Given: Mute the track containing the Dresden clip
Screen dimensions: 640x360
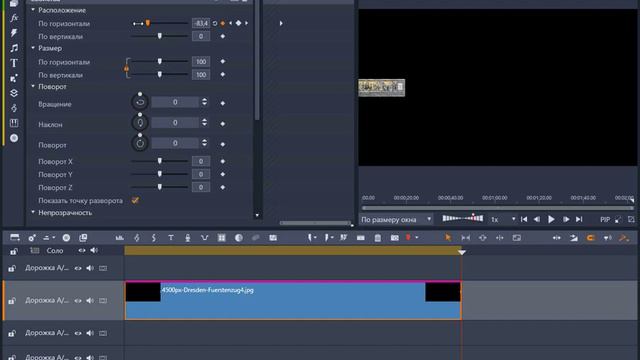Looking at the screenshot, I should pyautogui.click(x=90, y=301).
